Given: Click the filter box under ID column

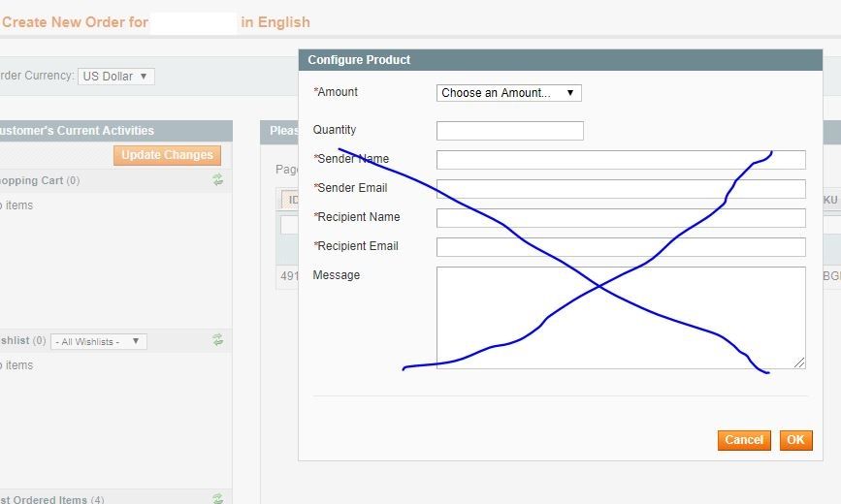Looking at the screenshot, I should [x=289, y=225].
